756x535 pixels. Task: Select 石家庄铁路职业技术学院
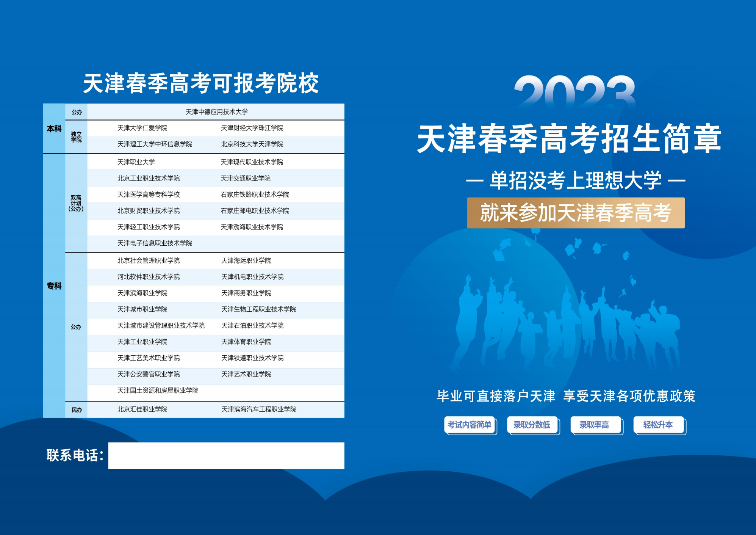(x=255, y=195)
